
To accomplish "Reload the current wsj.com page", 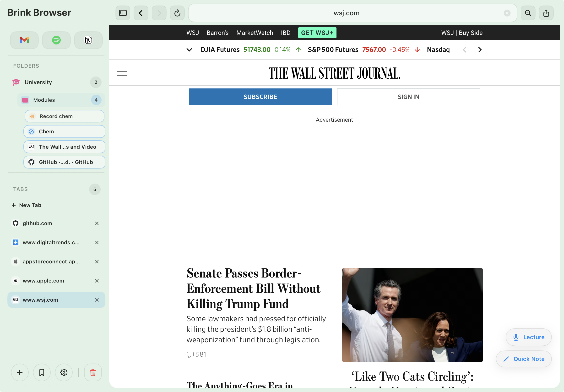I will click(x=177, y=13).
